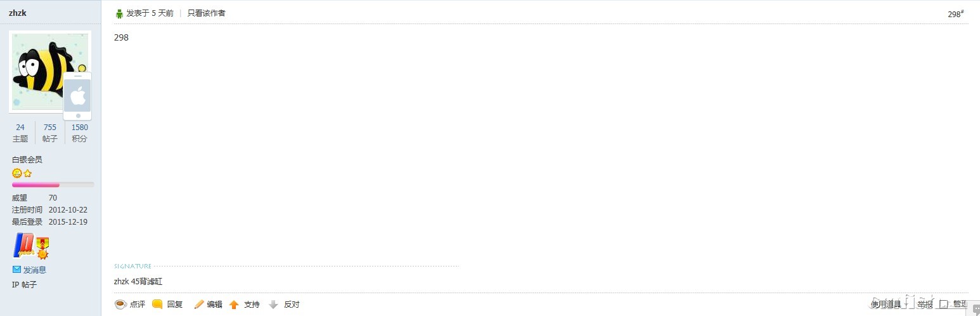Click the 点评 coffee cup icon
Image resolution: width=980 pixels, height=316 pixels.
(x=120, y=305)
